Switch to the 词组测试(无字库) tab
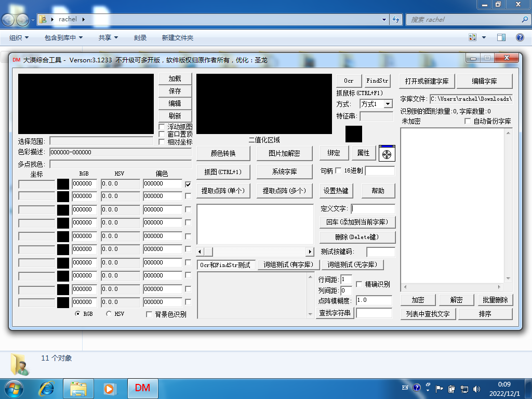 click(x=353, y=265)
